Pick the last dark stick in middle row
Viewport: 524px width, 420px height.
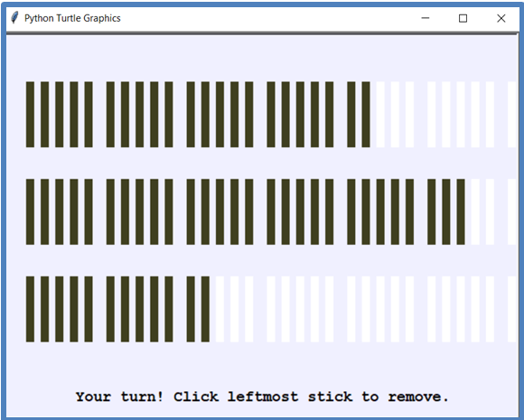click(461, 211)
